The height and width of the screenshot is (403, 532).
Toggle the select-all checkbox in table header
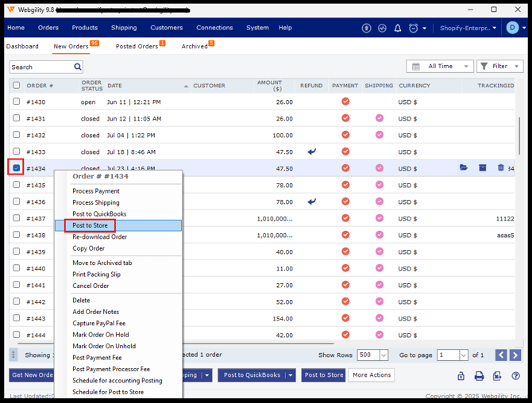coord(16,86)
